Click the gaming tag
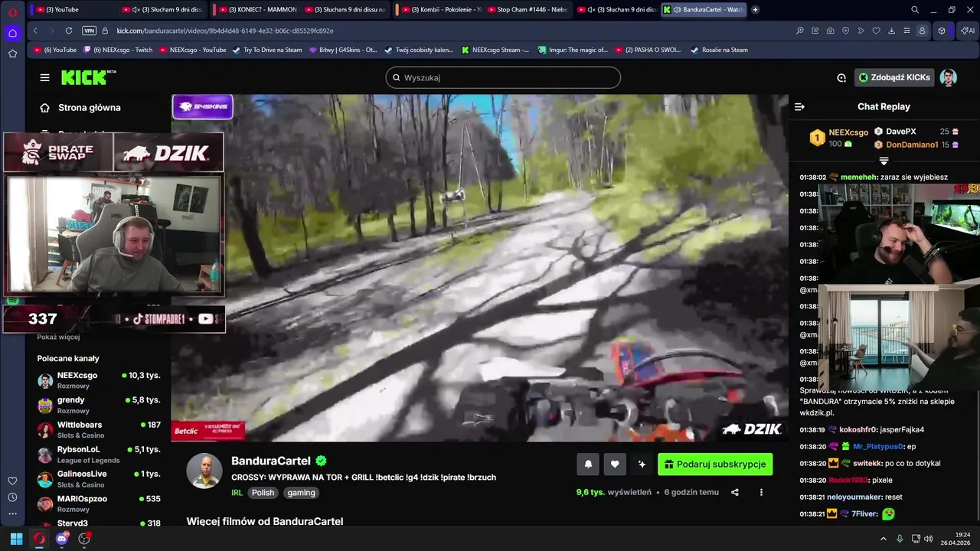The image size is (980, 551). click(x=301, y=493)
